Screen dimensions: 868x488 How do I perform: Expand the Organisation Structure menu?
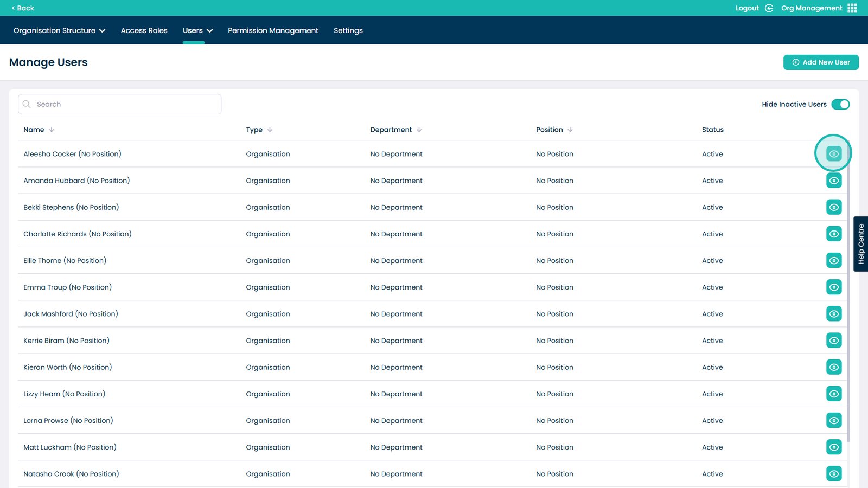[59, 30]
